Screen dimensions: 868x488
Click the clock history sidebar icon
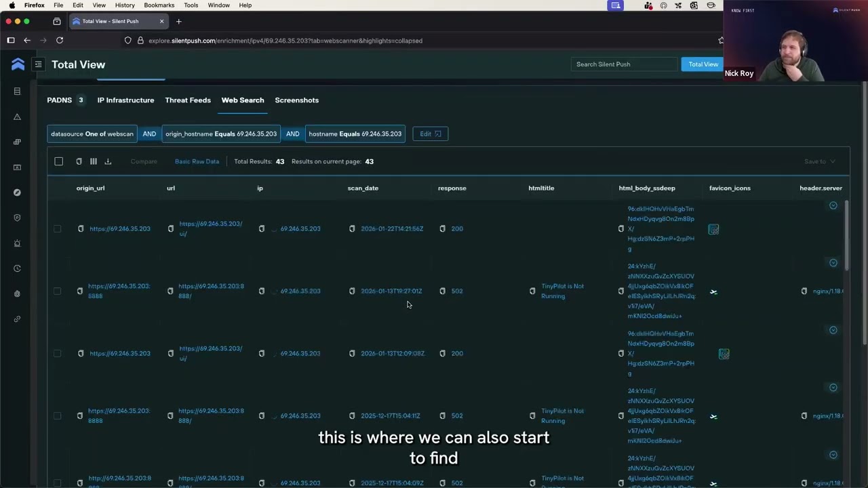(x=18, y=268)
